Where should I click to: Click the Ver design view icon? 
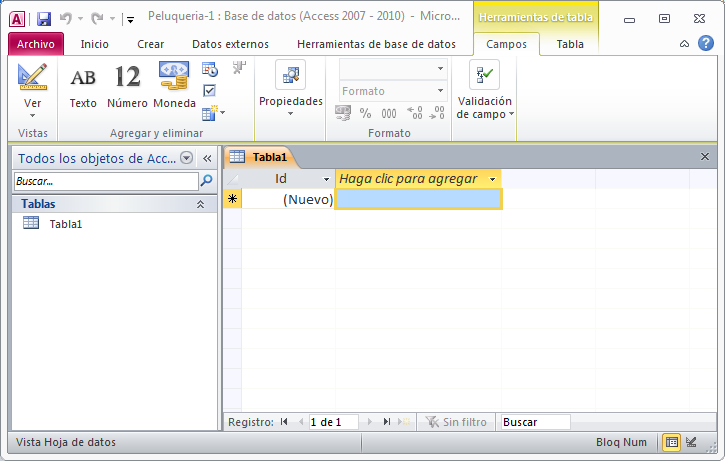click(32, 77)
